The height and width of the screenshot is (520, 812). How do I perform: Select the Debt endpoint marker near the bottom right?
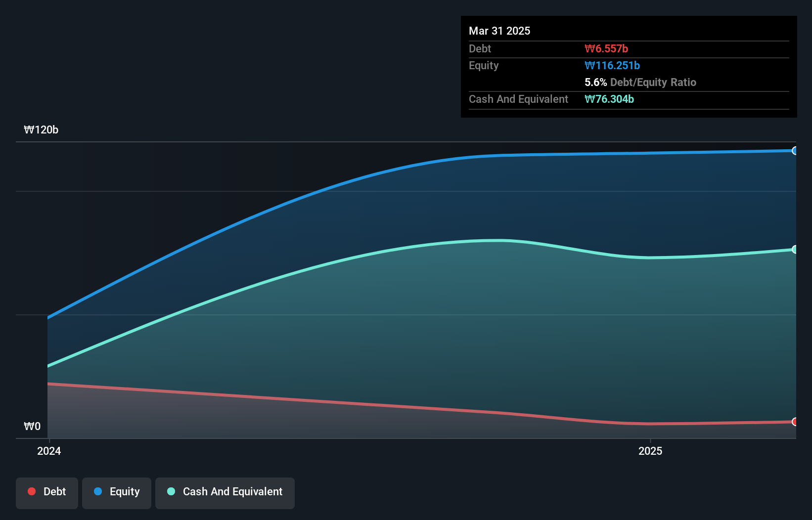795,423
